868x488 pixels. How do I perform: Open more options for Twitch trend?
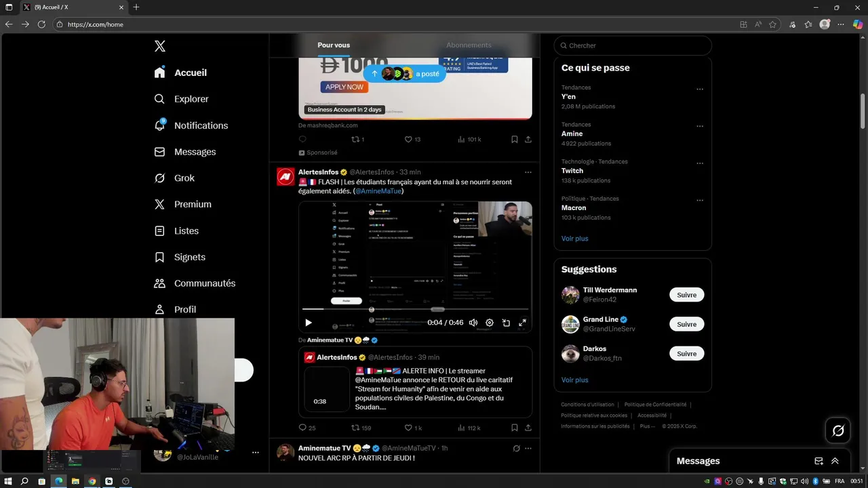tap(700, 163)
